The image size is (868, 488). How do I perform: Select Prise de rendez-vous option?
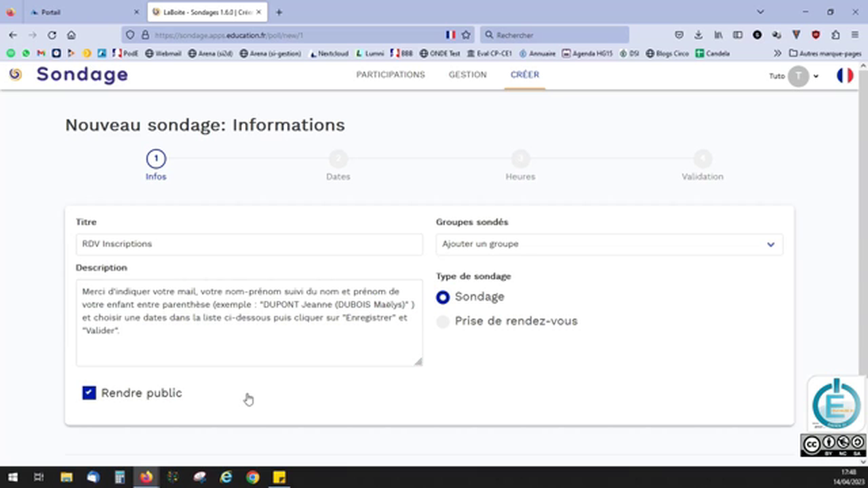(442, 321)
